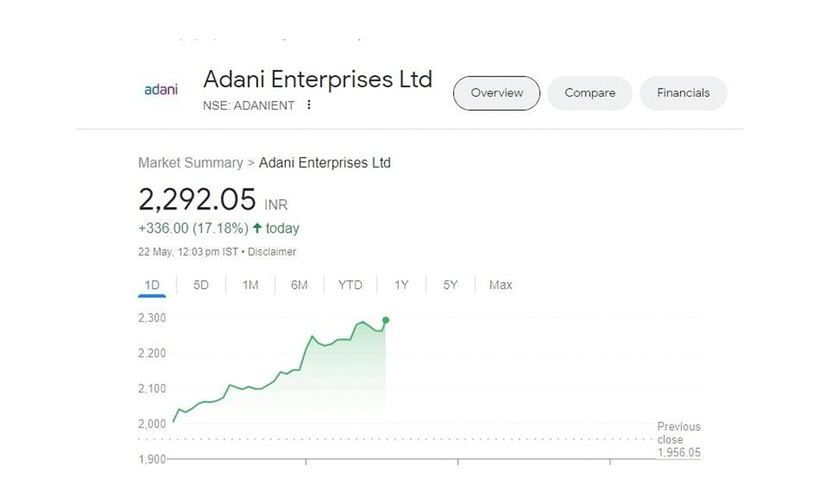Click the green upward arrow beside today
Image resolution: width=820 pixels, height=504 pixels.
click(x=256, y=229)
